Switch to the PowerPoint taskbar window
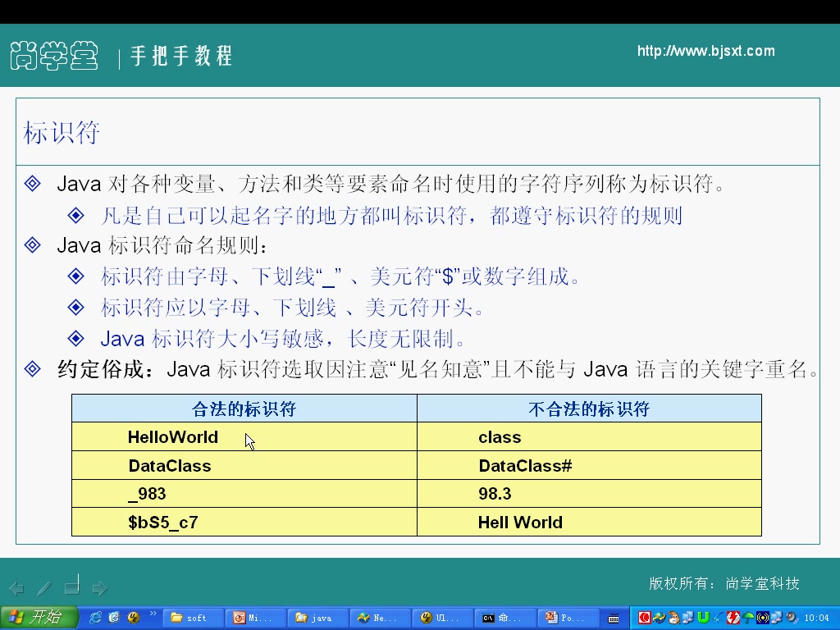Screen dimensions: 840x630 pos(568,617)
